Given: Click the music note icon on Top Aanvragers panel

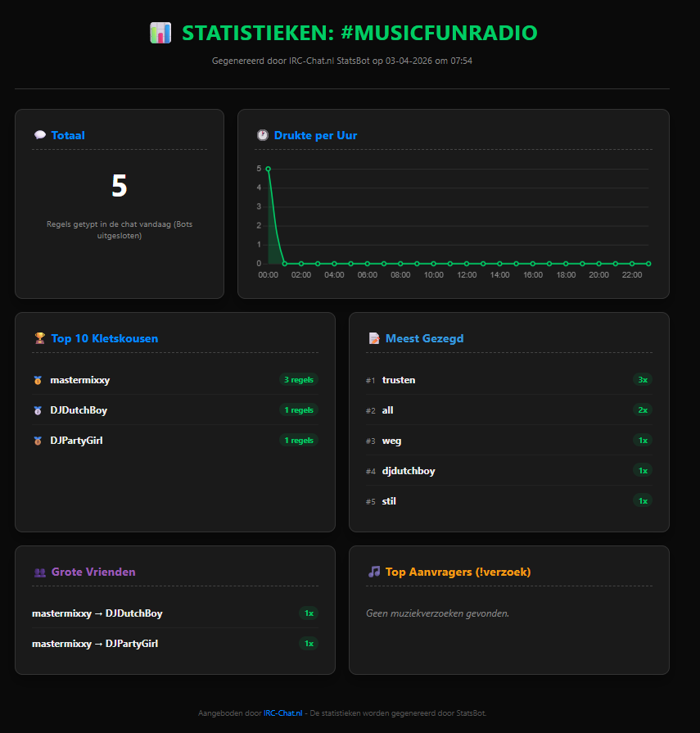Looking at the screenshot, I should click(x=374, y=572).
